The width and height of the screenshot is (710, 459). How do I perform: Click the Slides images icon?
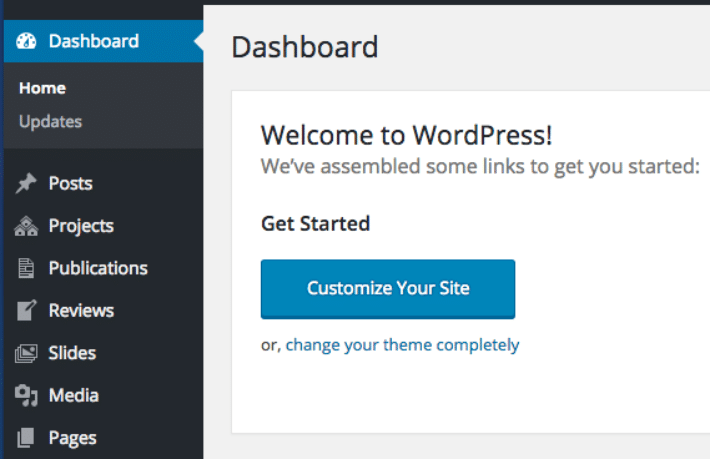pos(27,353)
